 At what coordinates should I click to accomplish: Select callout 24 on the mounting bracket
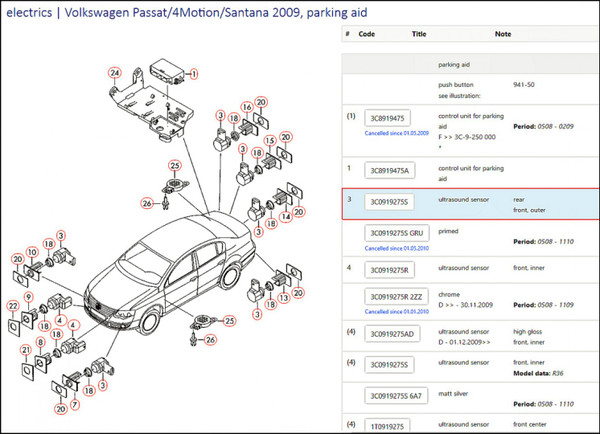[x=115, y=73]
